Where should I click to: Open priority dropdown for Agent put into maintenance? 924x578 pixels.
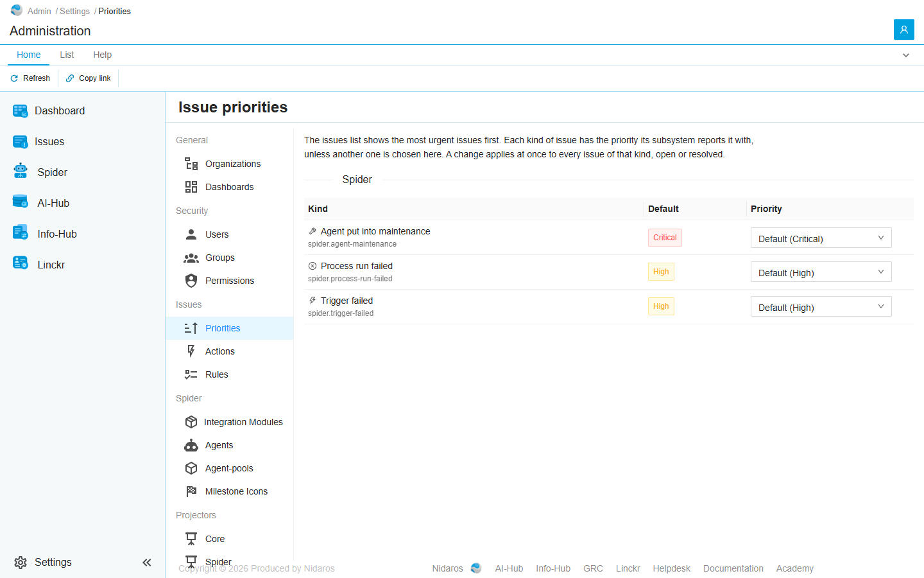coord(821,238)
